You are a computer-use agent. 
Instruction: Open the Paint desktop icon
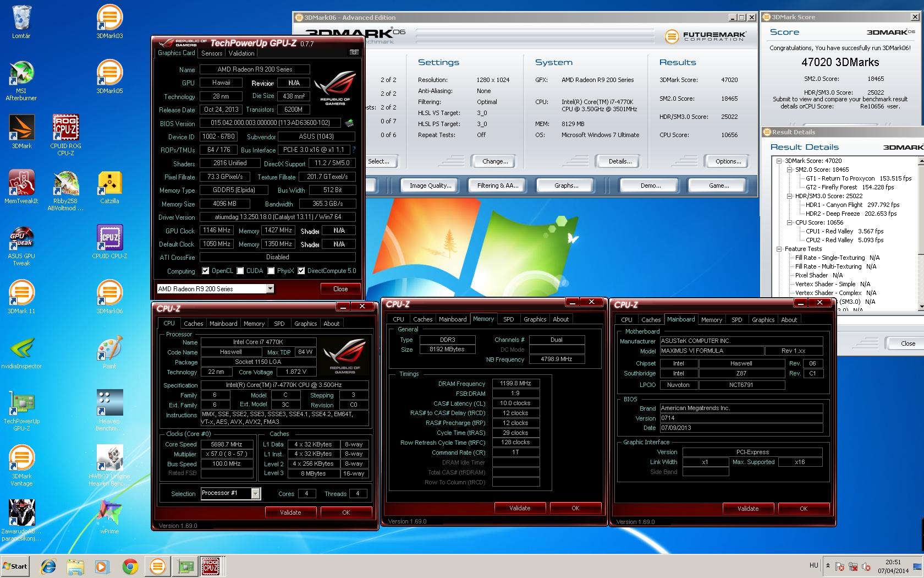click(x=109, y=352)
